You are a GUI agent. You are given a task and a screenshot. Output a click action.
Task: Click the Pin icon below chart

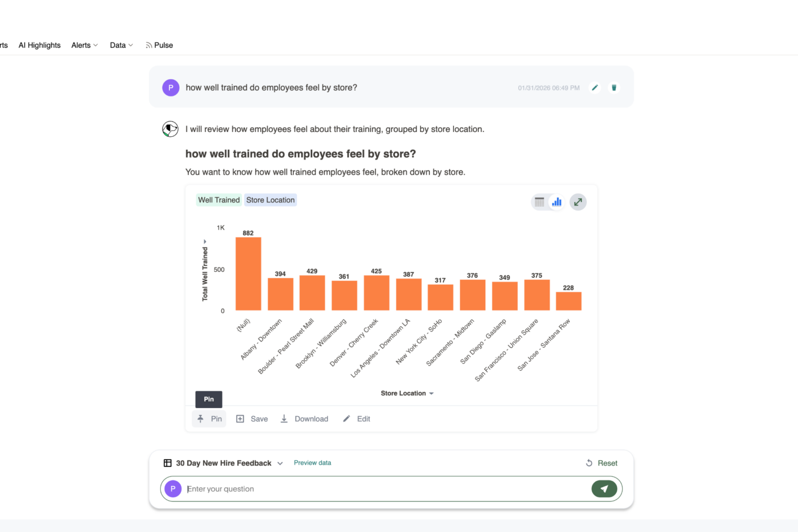coord(201,419)
